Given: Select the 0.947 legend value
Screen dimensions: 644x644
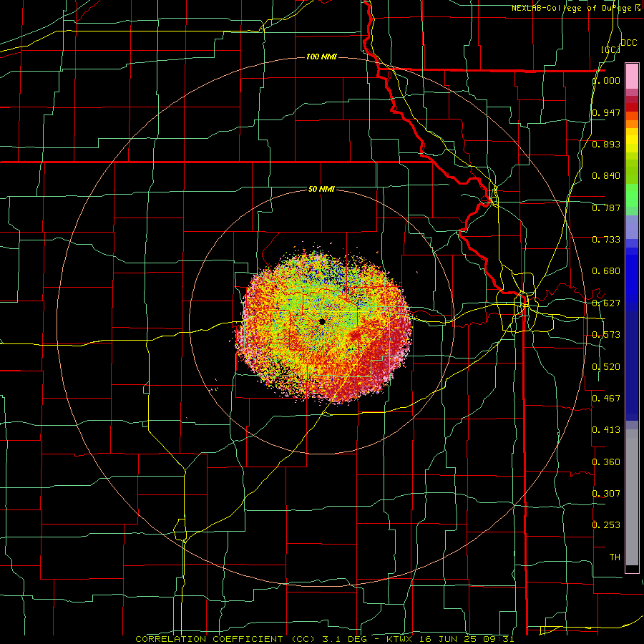Looking at the screenshot, I should click(x=606, y=112).
